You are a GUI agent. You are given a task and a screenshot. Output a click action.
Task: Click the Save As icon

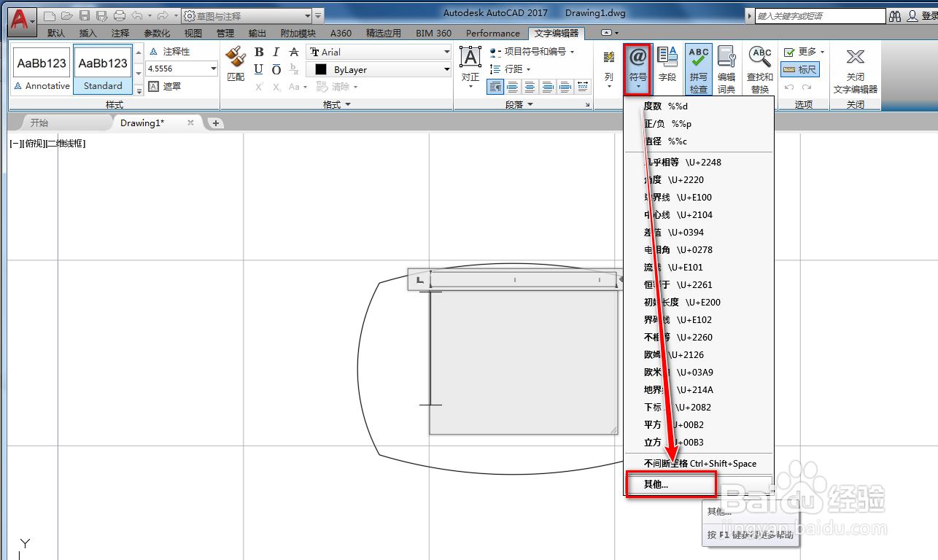(x=102, y=15)
